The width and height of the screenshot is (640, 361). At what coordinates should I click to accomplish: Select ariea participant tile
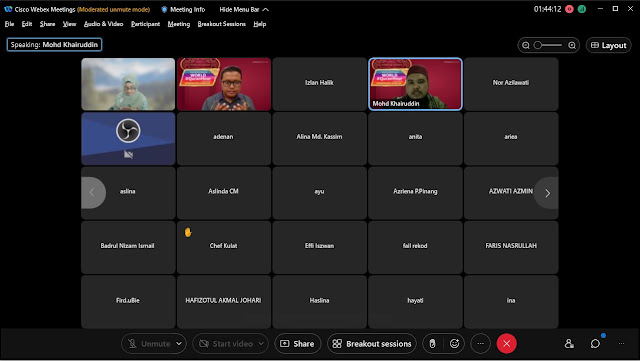[511, 138]
